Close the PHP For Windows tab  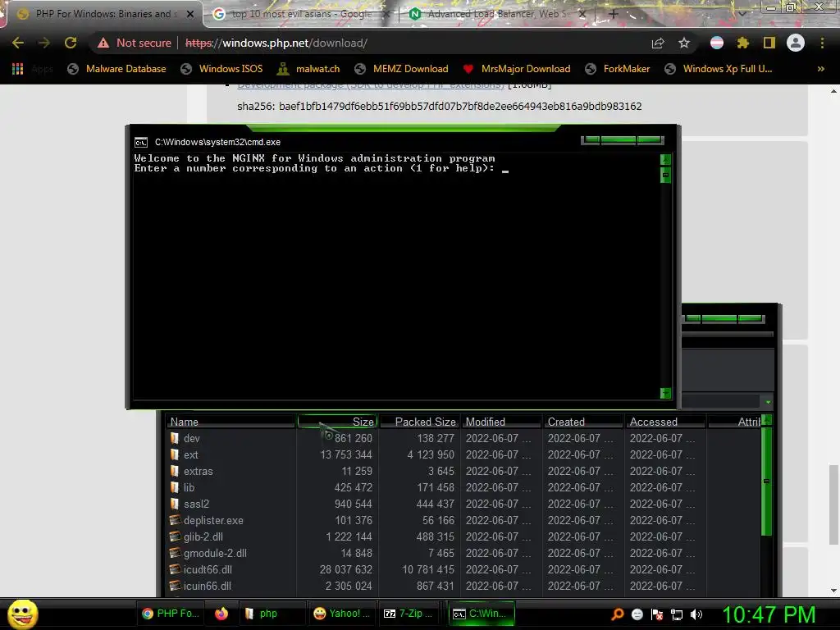click(190, 14)
